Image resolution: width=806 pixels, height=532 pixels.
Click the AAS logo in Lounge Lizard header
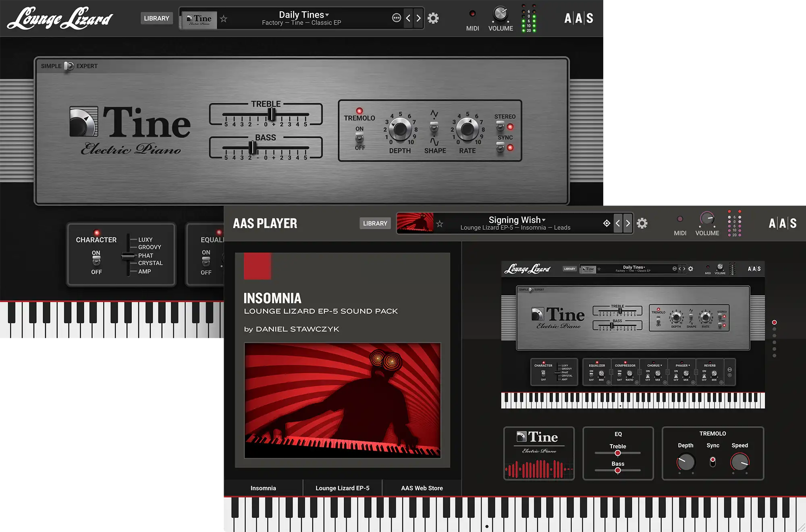(579, 18)
